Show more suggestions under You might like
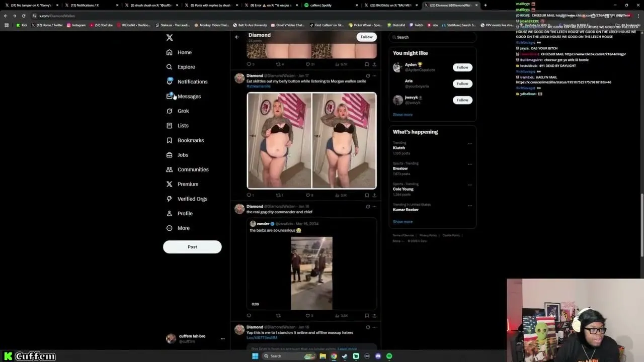This screenshot has width=644, height=362. point(403,115)
